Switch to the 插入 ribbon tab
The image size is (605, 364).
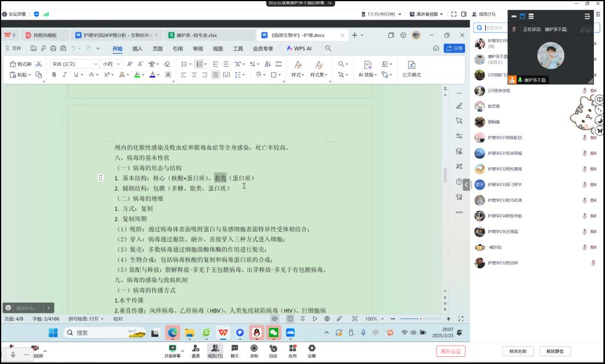[137, 48]
